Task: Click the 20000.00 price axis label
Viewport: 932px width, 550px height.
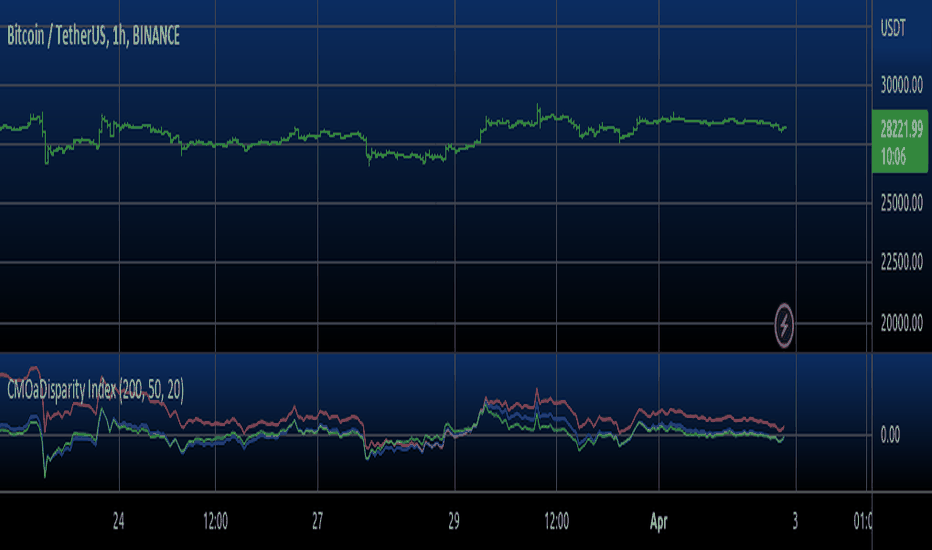Action: click(902, 323)
